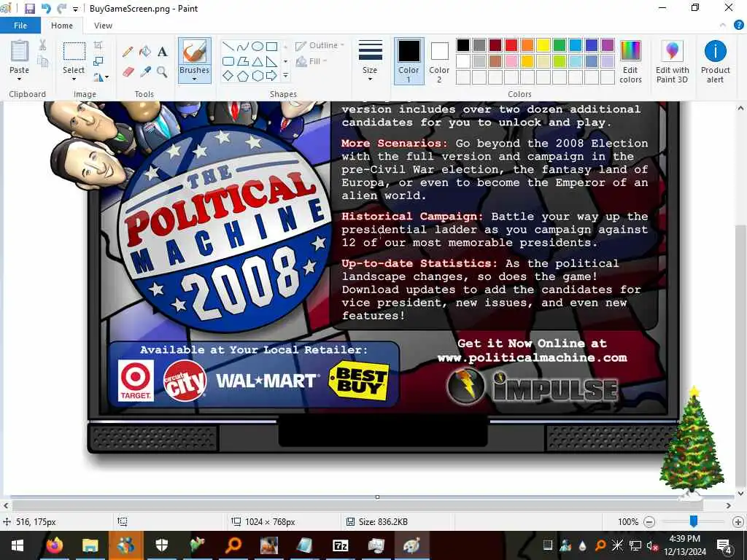Choose the Diamond shape
Screen dimensions: 747x560
pyautogui.click(x=228, y=75)
